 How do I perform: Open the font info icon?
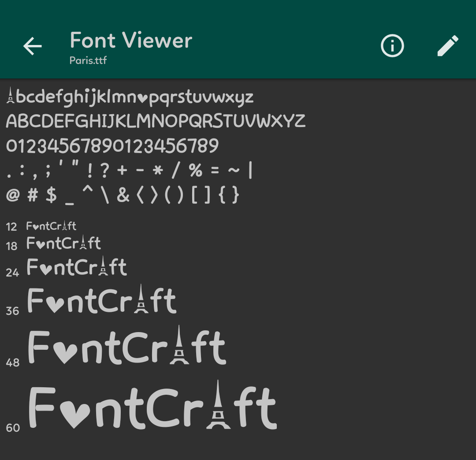[x=392, y=45]
